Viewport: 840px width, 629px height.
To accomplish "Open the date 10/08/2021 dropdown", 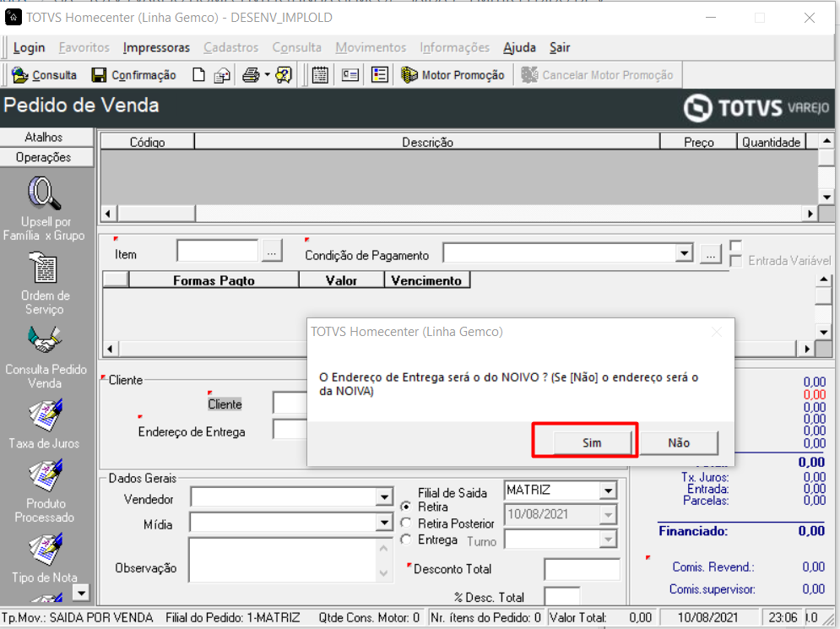I will pos(608,515).
